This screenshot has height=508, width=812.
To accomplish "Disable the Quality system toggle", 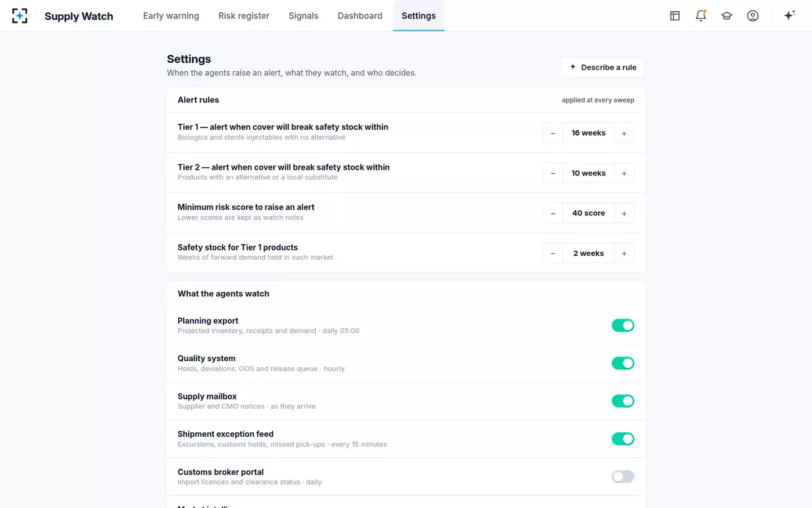I will [x=623, y=364].
